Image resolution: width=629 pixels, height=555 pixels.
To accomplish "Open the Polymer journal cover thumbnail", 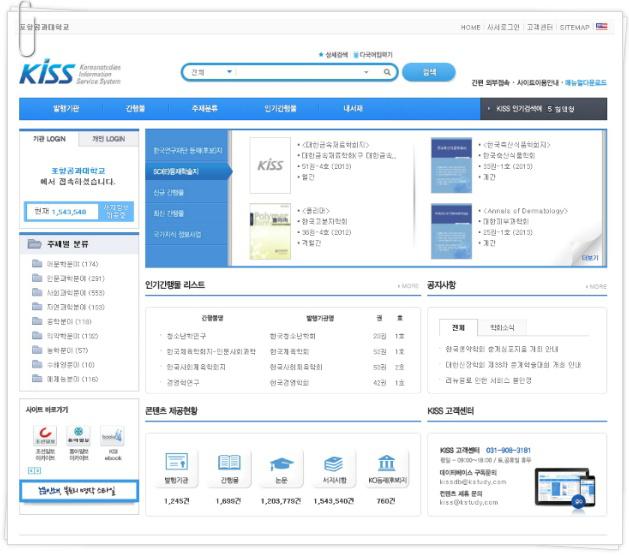I will pos(270,231).
